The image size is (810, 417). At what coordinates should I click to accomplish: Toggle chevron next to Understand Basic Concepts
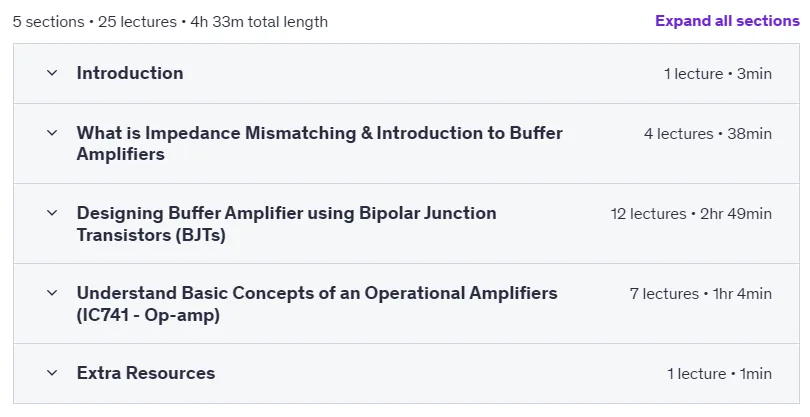(52, 293)
